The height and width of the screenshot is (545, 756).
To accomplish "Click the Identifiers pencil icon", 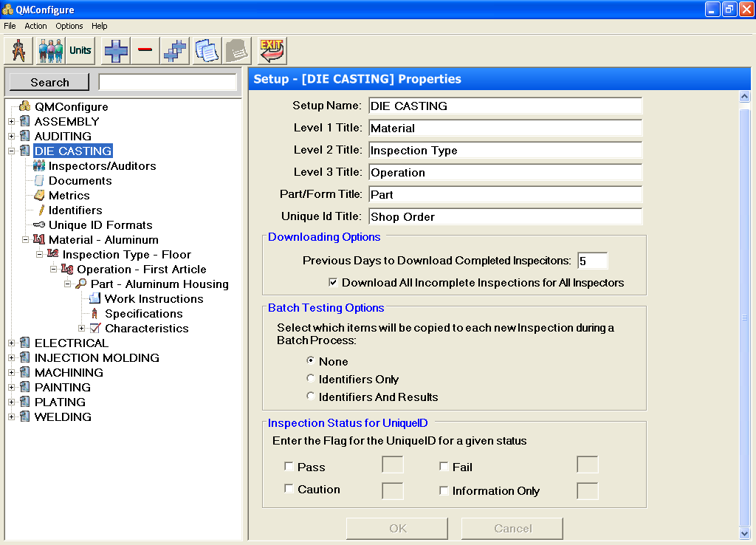I will (41, 210).
